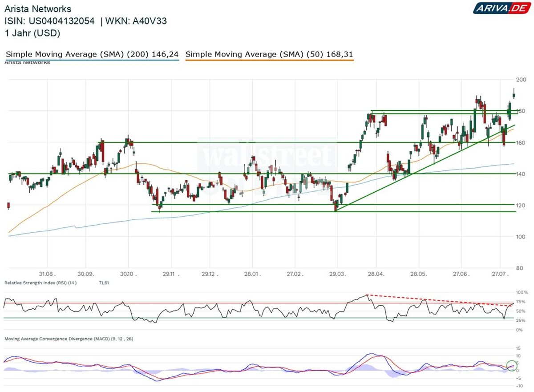
Task: Click the 30.10. date label
Action: click(128, 274)
